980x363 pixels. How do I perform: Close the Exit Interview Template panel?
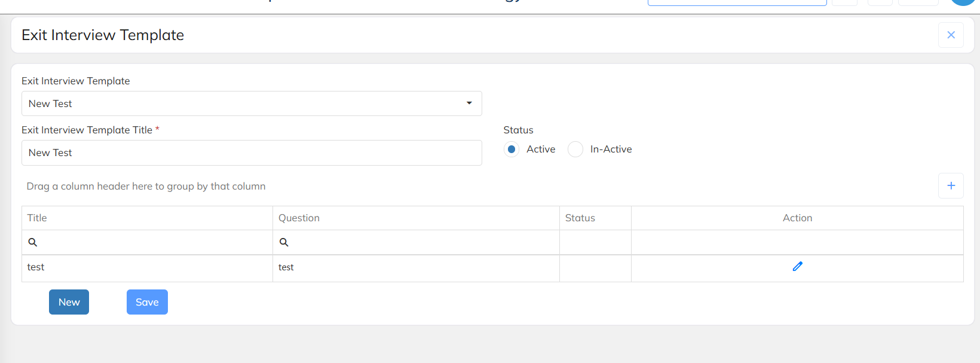pos(951,35)
